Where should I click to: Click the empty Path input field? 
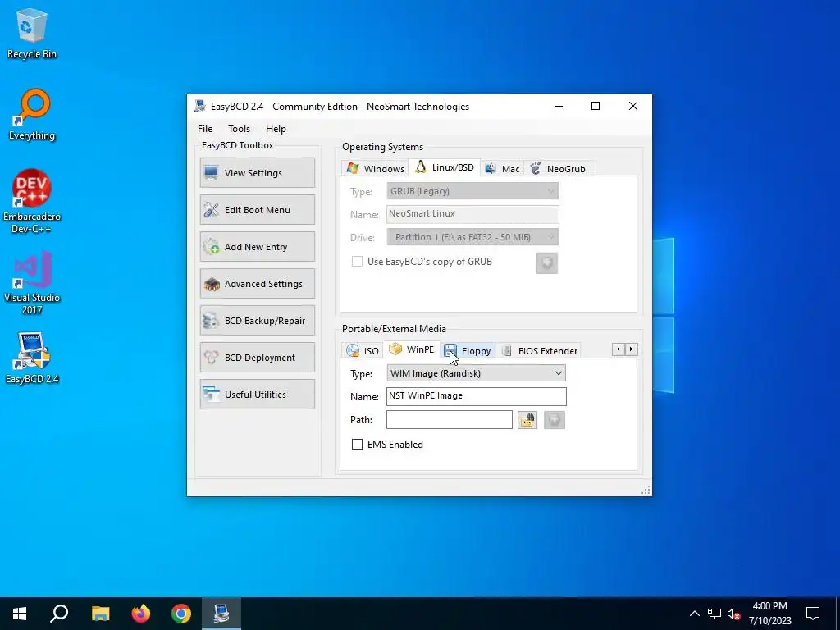pyautogui.click(x=449, y=419)
